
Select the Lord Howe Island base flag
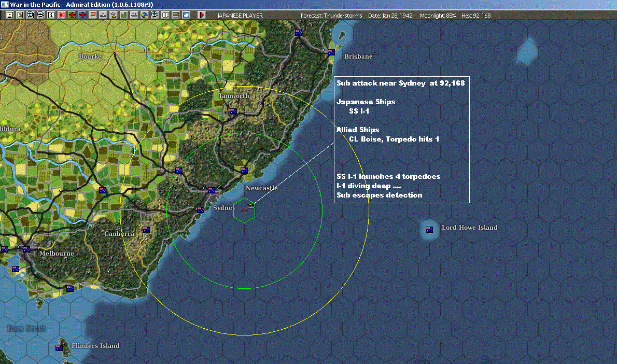coord(429,229)
